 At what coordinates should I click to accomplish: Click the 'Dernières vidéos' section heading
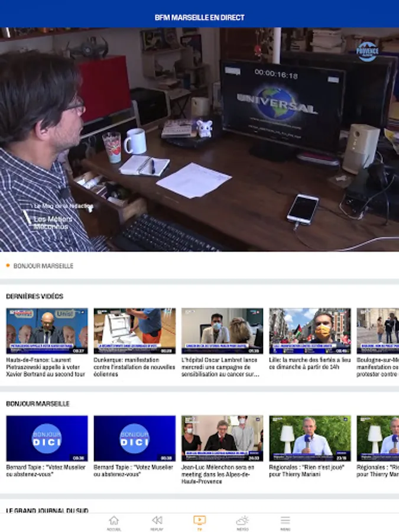tap(35, 297)
